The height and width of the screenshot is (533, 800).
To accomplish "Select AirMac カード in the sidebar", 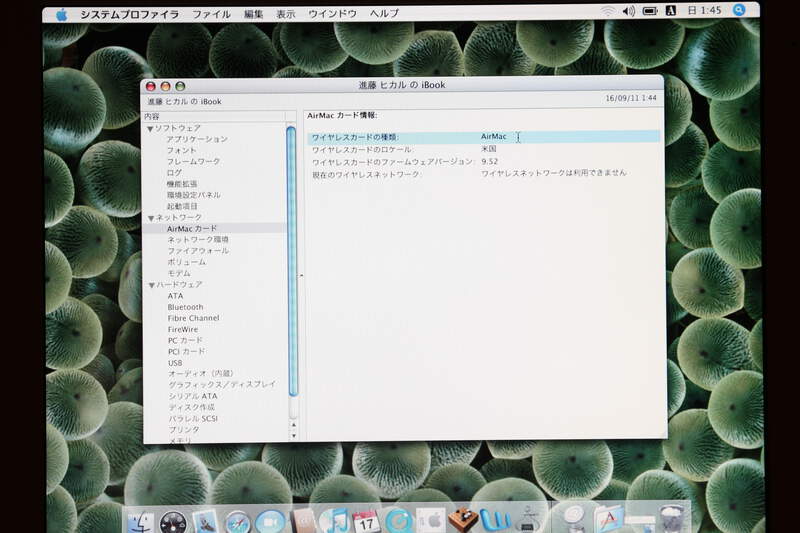I will tap(192, 229).
